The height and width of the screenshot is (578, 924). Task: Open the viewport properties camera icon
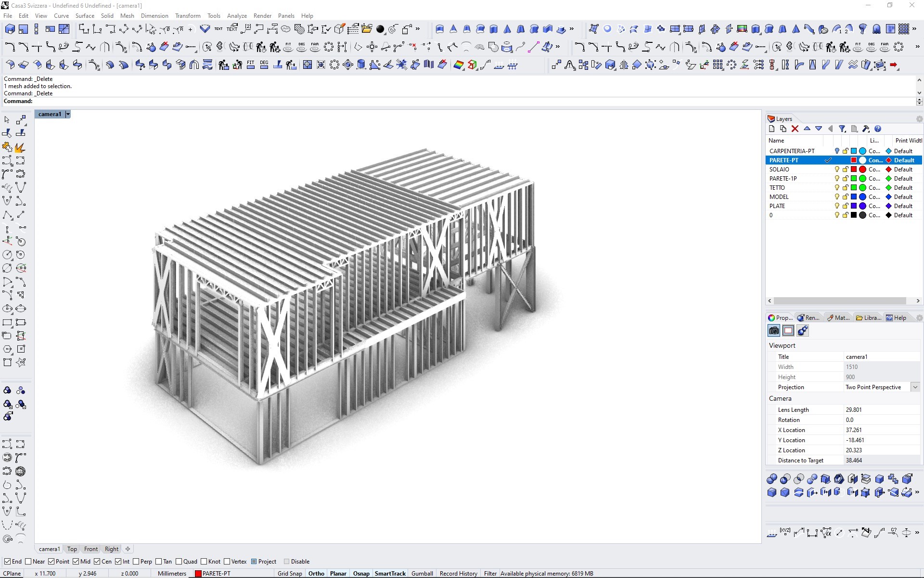pyautogui.click(x=774, y=330)
